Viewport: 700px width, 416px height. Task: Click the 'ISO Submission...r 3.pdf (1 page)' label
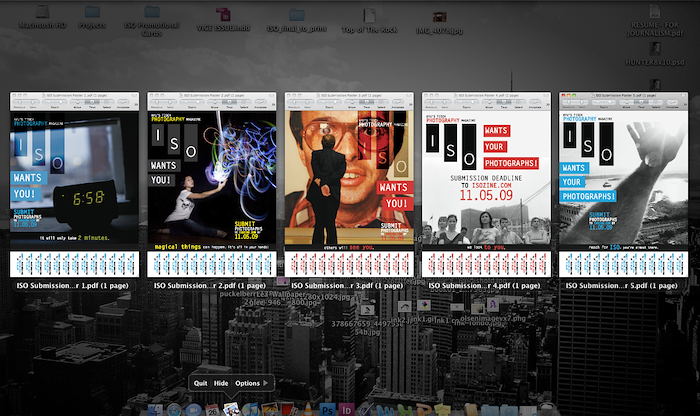(x=347, y=286)
